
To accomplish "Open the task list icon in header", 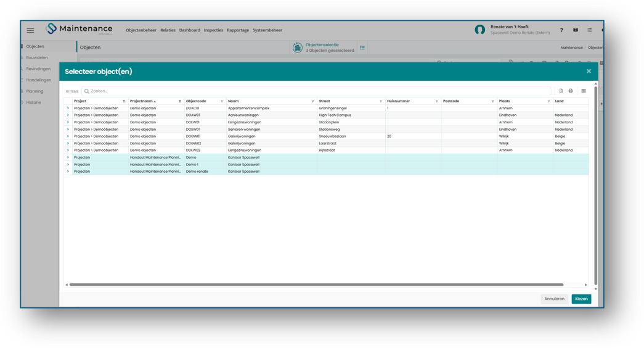I will coord(589,30).
